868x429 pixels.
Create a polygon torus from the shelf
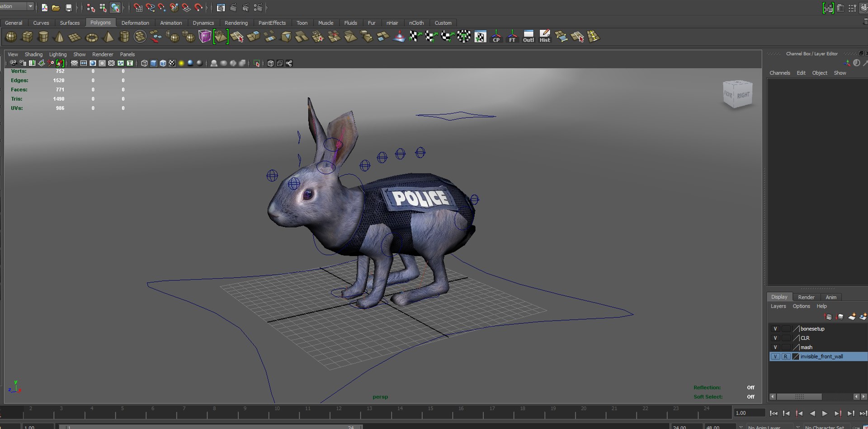(92, 37)
